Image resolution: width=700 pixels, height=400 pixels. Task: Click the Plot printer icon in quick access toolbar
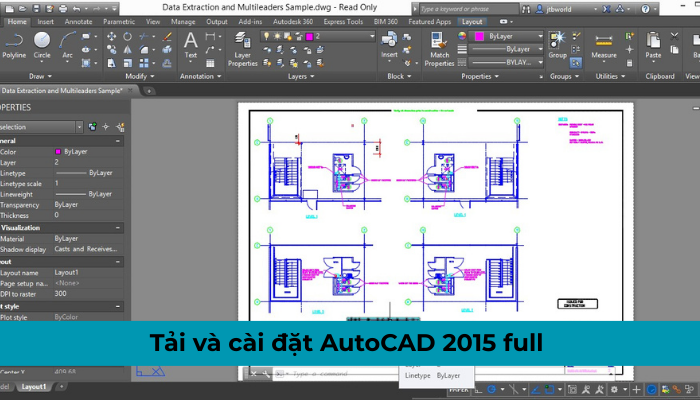pos(63,8)
